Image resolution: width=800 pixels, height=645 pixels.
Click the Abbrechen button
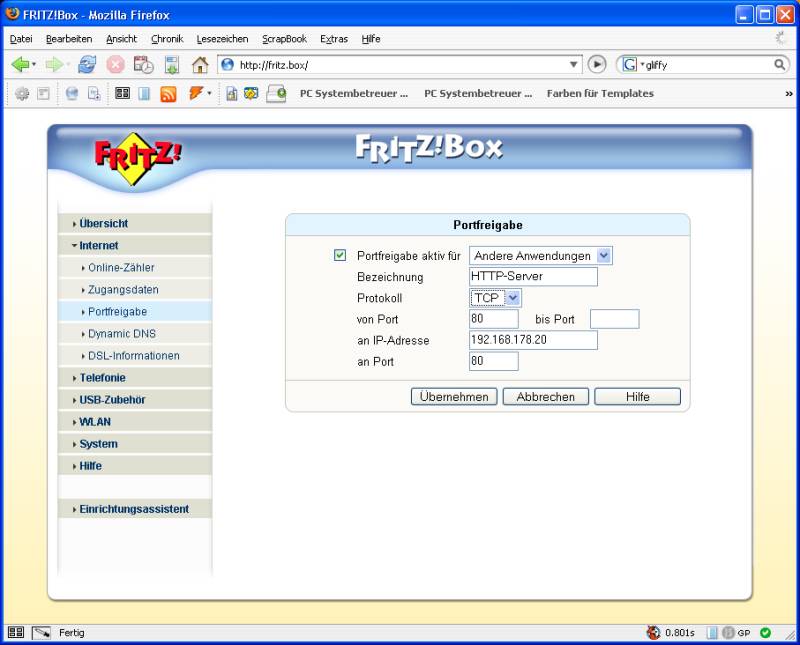tap(546, 397)
